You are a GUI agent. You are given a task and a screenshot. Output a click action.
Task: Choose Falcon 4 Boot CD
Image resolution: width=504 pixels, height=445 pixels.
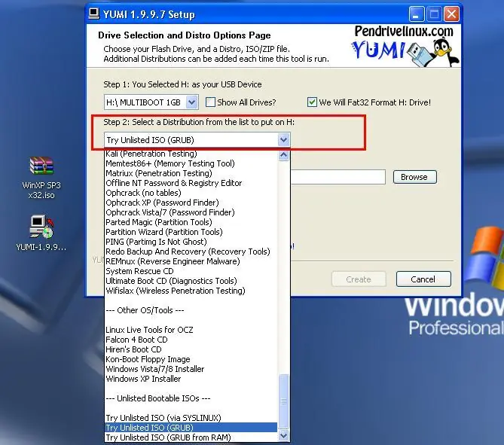tap(191, 340)
